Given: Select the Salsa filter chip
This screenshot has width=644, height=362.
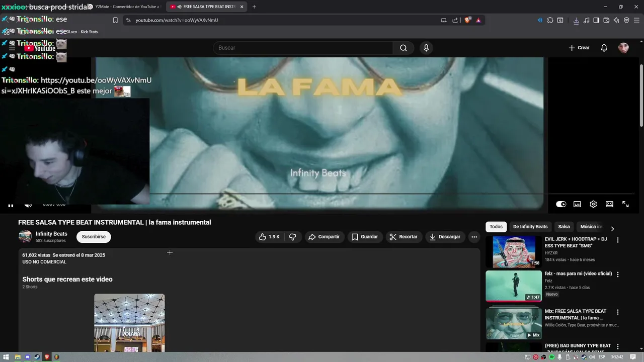Looking at the screenshot, I should pos(564,227).
